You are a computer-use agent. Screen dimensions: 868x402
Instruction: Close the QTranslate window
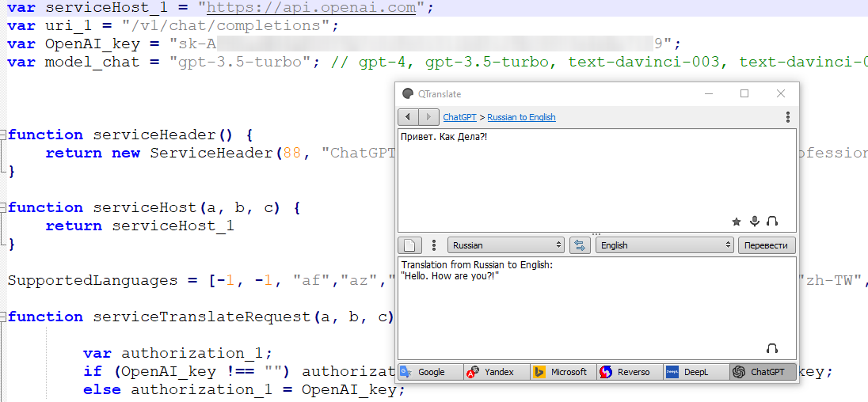[781, 94]
